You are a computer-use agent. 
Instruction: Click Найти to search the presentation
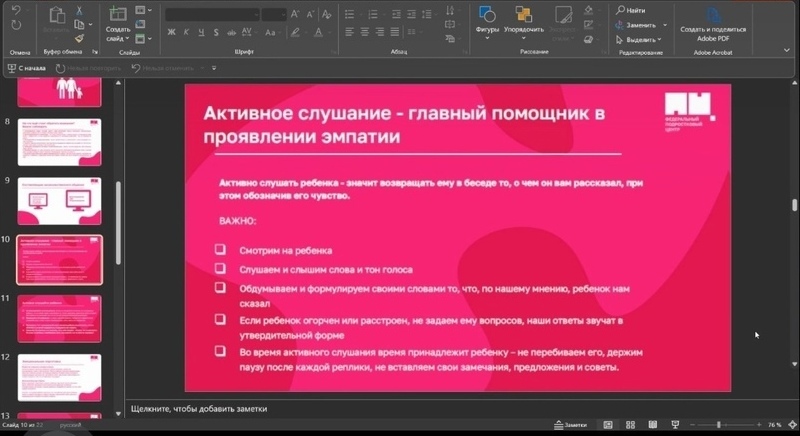click(630, 10)
